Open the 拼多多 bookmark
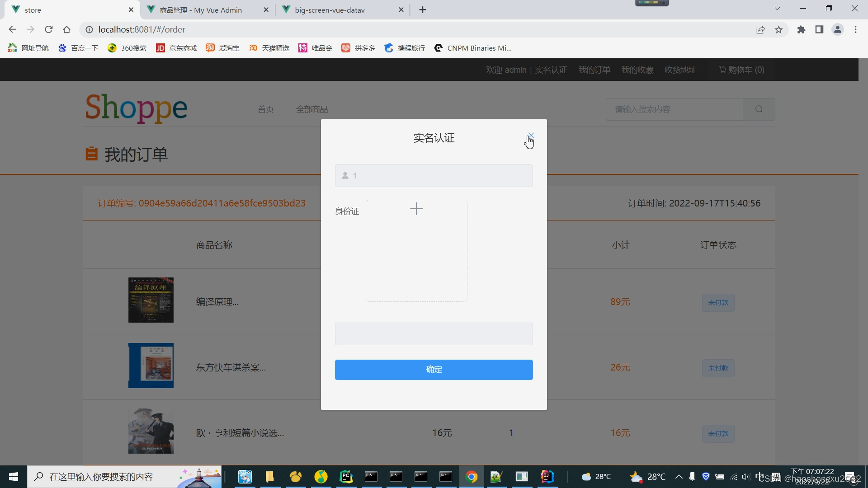This screenshot has width=868, height=488. click(358, 48)
